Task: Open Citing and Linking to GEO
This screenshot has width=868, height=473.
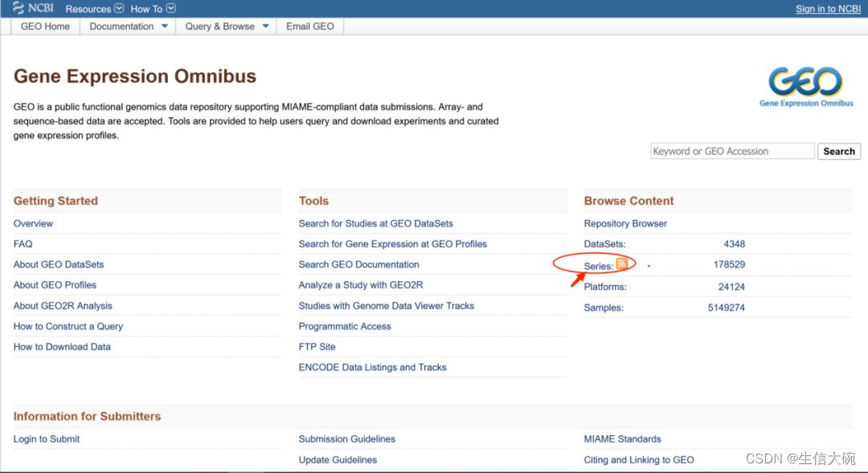Action: [x=639, y=459]
